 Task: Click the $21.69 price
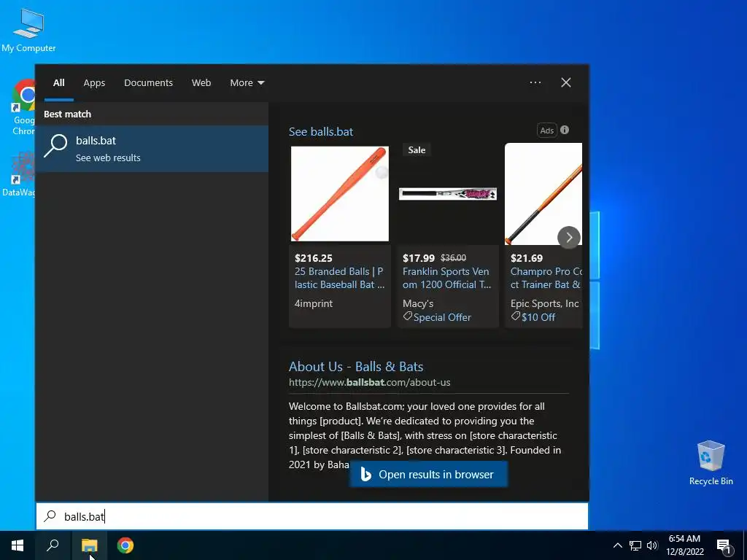pos(527,258)
